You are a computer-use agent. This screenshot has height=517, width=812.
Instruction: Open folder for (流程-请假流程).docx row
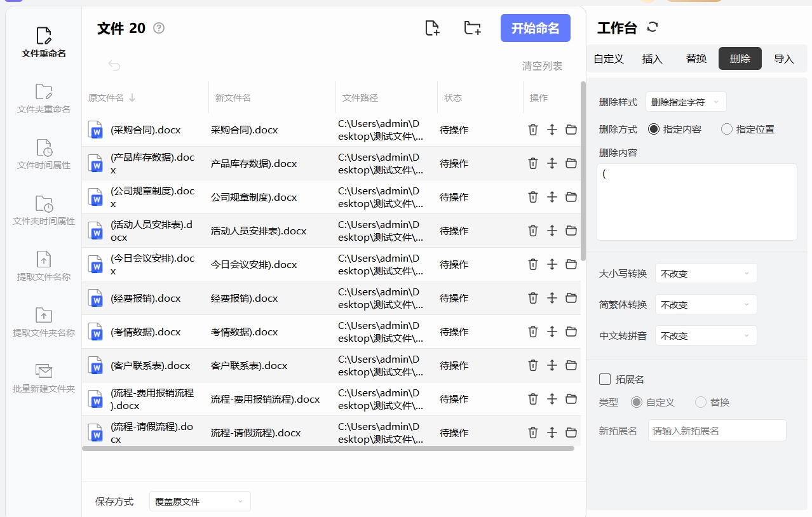point(571,433)
